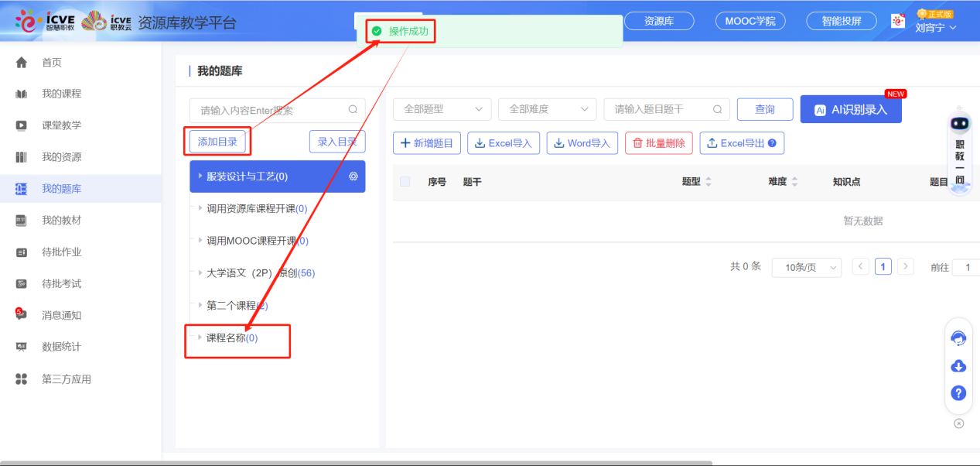Open 消息通知 with unread badge icon
This screenshot has width=980, height=466.
tap(22, 315)
